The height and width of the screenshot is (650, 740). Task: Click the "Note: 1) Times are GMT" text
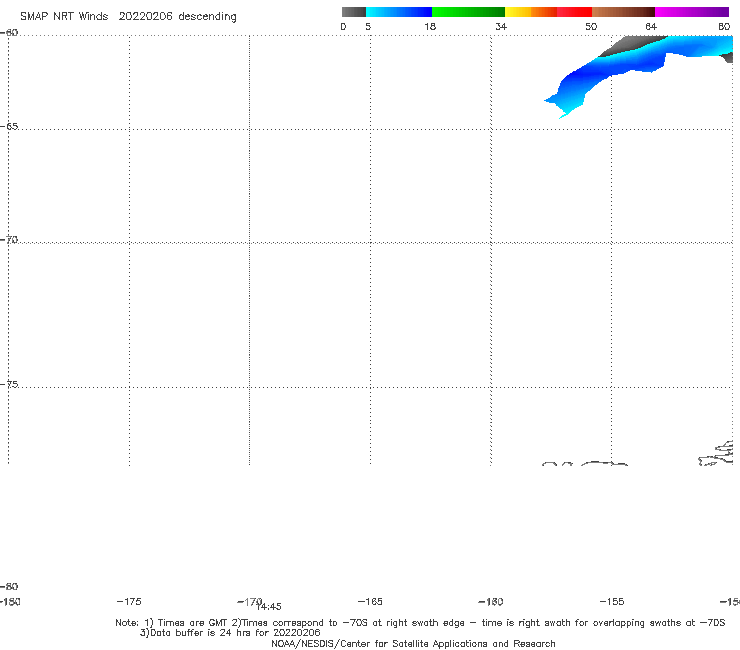point(173,623)
